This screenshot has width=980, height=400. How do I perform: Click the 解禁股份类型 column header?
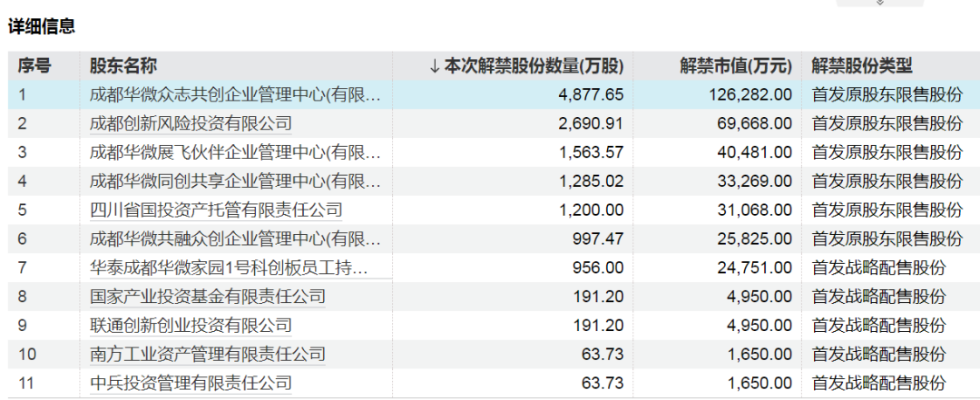click(x=862, y=65)
